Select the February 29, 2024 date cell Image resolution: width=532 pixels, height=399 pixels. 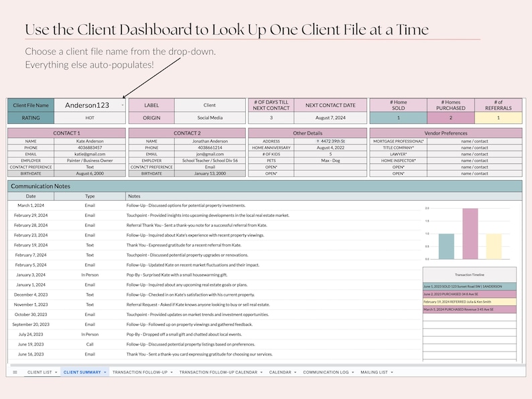(31, 216)
